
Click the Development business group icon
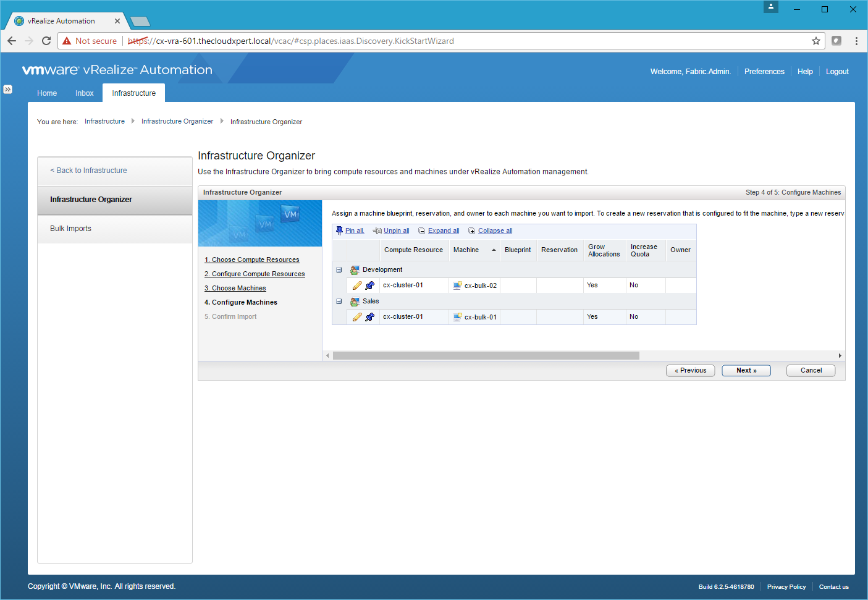[355, 270]
